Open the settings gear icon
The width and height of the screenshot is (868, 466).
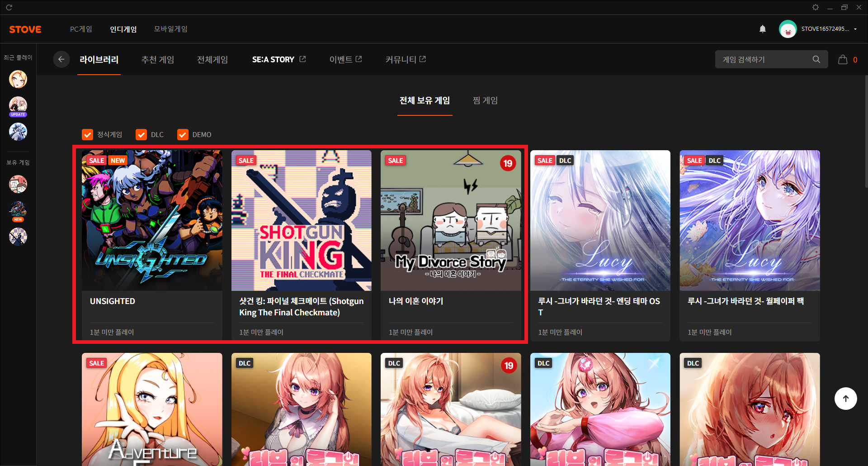[815, 7]
